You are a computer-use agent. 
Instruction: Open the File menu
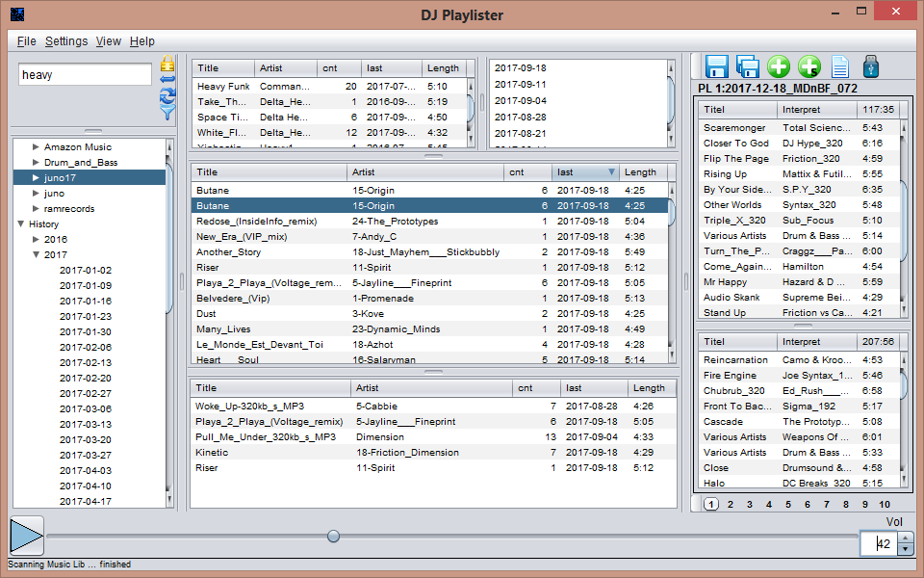(x=27, y=41)
